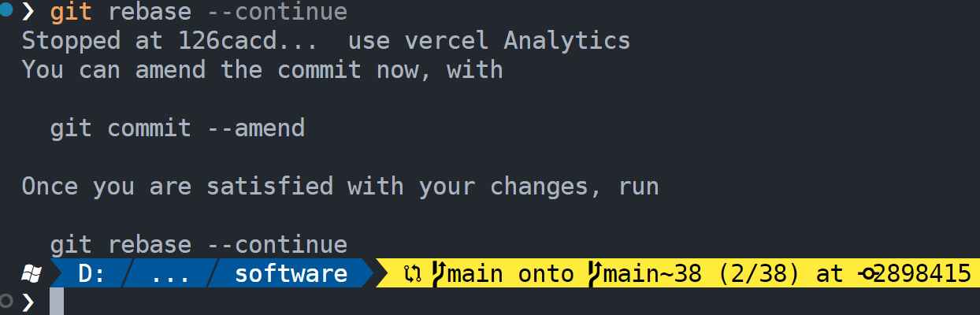
Task: Click the bottom prompt chevron
Action: tap(29, 302)
